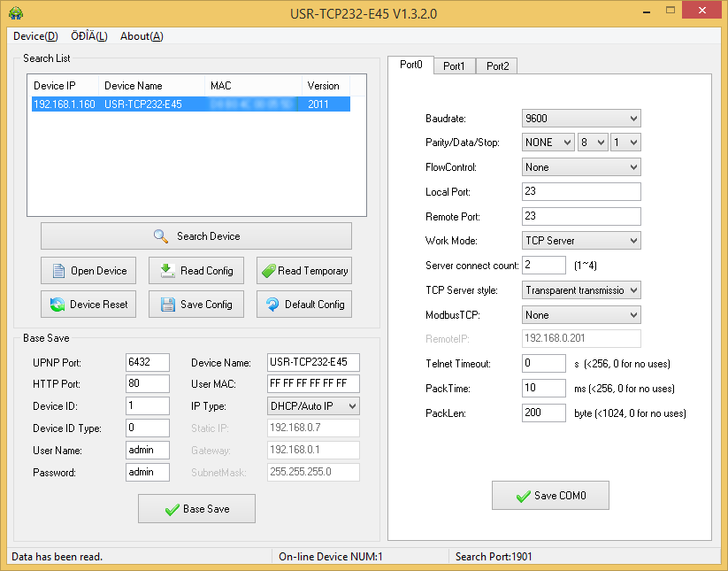
Task: Maximize the application window
Action: click(670, 11)
